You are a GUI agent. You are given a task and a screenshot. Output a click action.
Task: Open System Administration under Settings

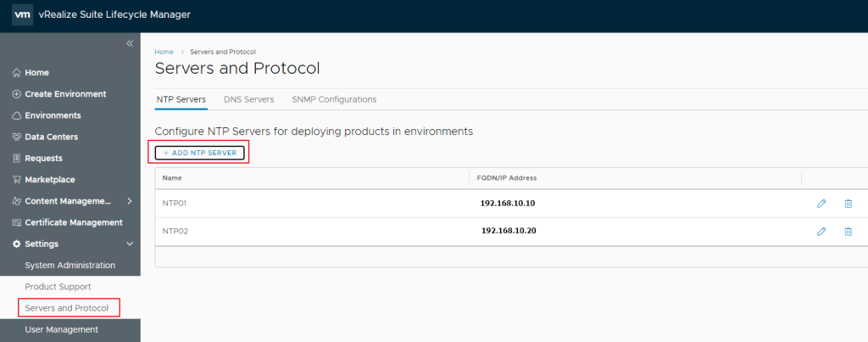point(70,266)
